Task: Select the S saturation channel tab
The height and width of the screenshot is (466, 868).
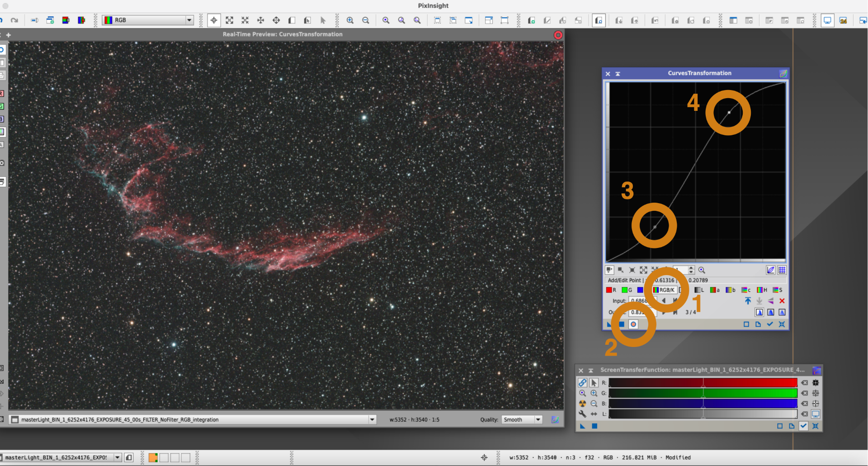Action: click(x=777, y=290)
